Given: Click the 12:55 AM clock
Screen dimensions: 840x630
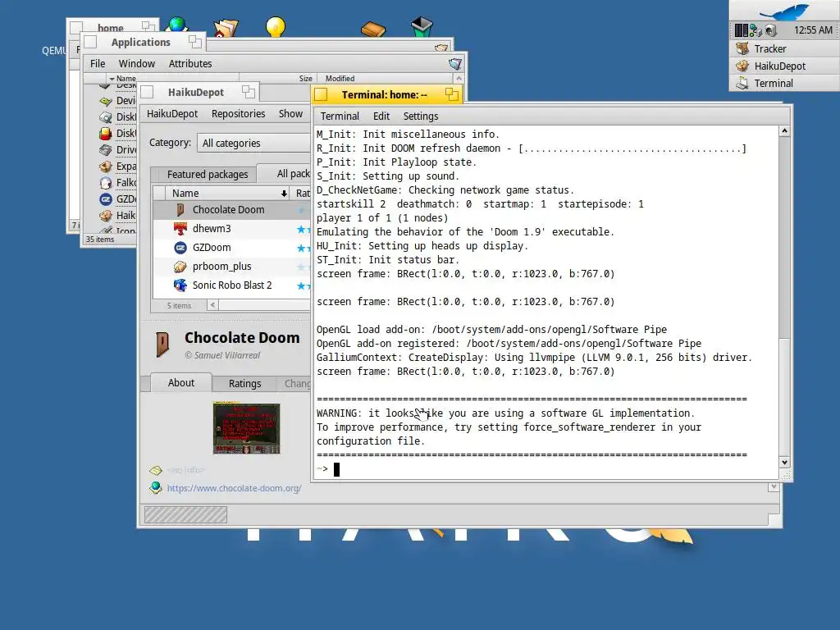Looking at the screenshot, I should coord(813,30).
